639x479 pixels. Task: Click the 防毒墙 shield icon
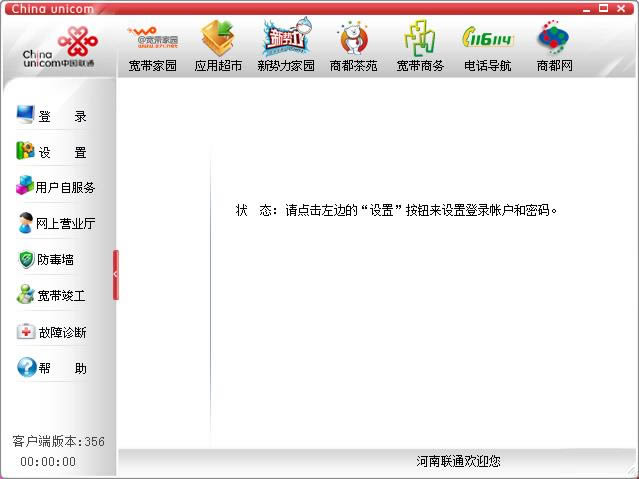(x=26, y=259)
